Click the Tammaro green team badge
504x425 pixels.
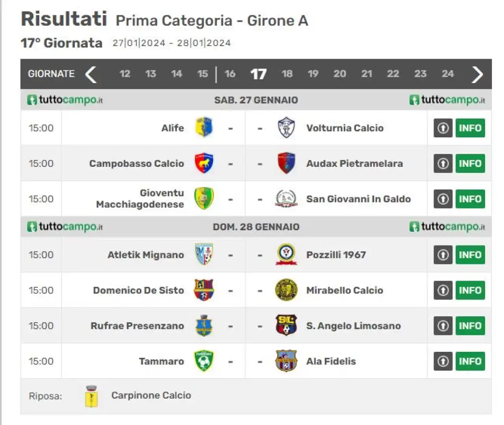click(x=204, y=361)
